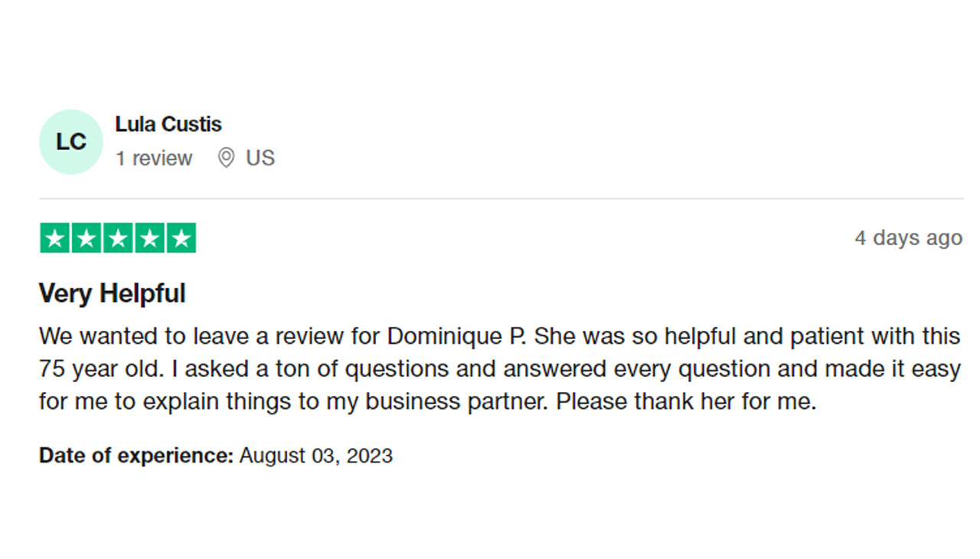Click the name "Dominique P." in review
The height and width of the screenshot is (559, 980).
(457, 336)
